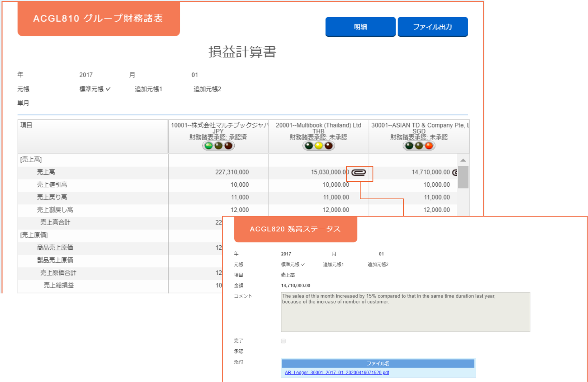Select the 売上総損益 row label
The image size is (588, 382).
[x=59, y=285]
